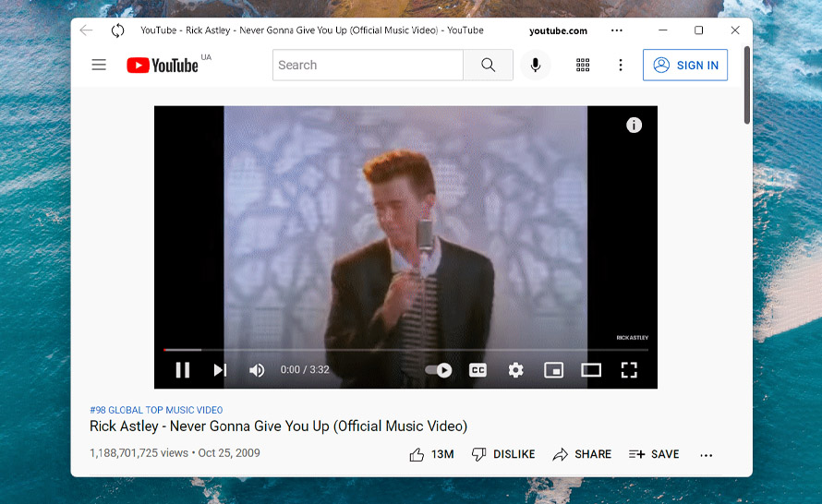This screenshot has height=504, width=822.
Task: Open player settings gear
Action: (x=516, y=370)
